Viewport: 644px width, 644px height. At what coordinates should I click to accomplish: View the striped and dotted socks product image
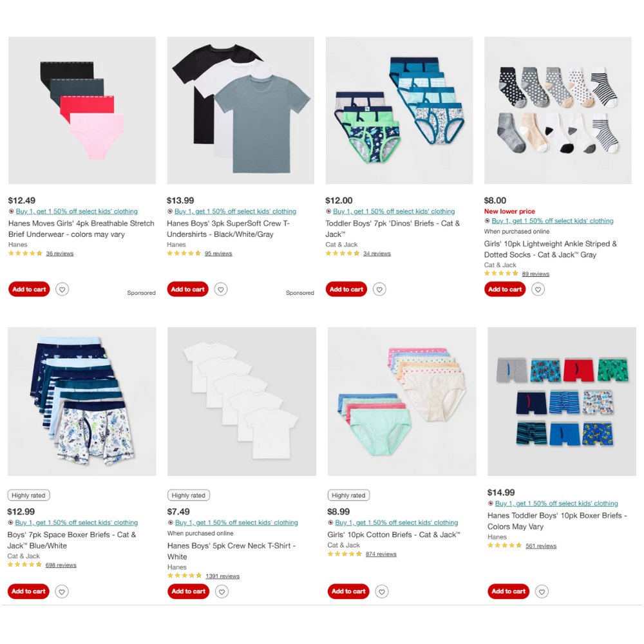pyautogui.click(x=558, y=111)
